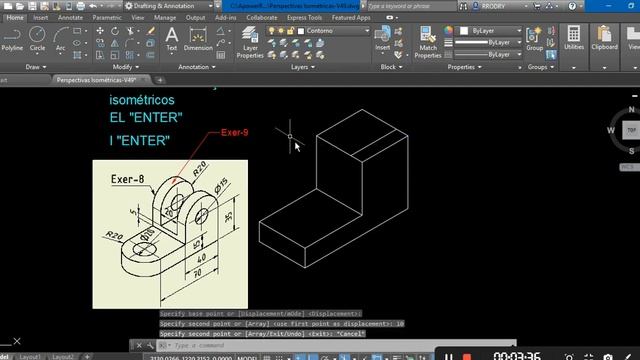Switch to the View ribbon tab
This screenshot has width=640, height=360.
click(138, 18)
